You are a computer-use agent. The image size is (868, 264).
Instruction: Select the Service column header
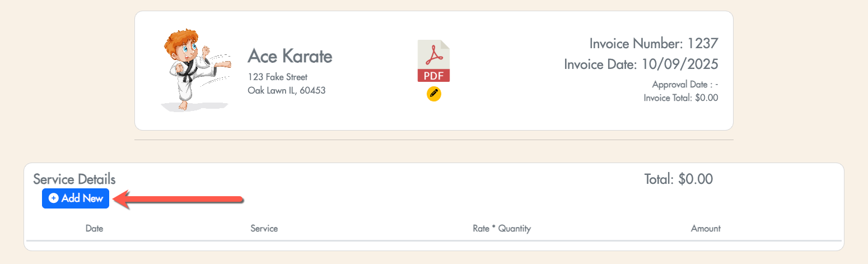tap(264, 229)
